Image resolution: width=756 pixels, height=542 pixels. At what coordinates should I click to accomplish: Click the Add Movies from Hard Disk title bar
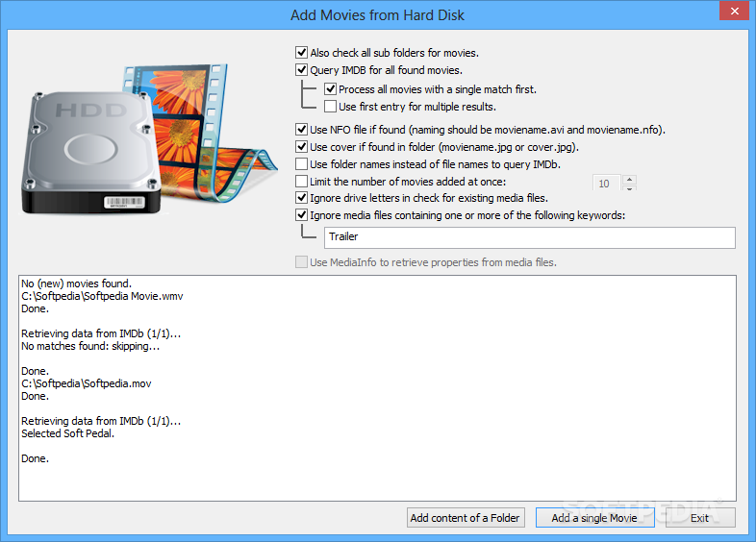tap(377, 15)
